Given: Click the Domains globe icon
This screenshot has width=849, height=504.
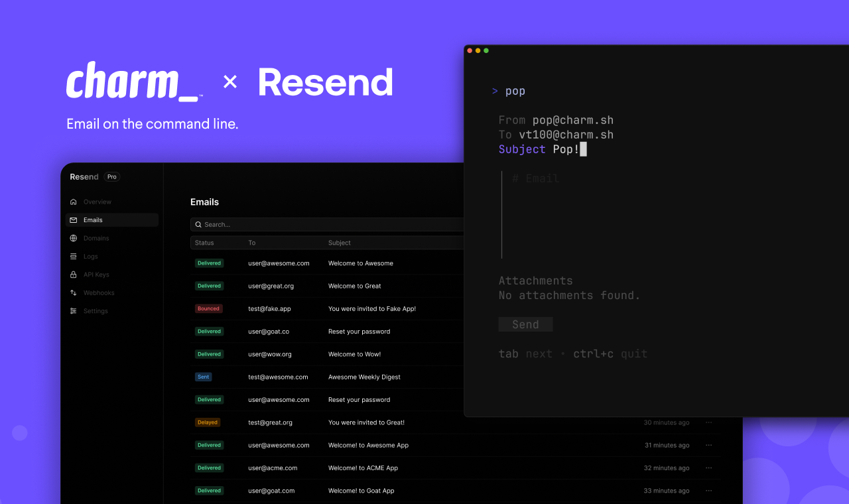Looking at the screenshot, I should [x=74, y=238].
